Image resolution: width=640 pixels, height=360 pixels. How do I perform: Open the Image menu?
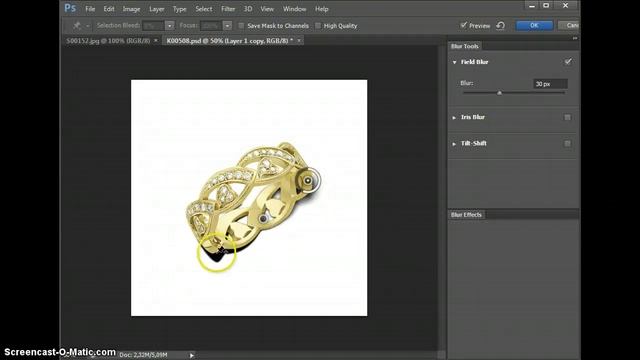pos(131,9)
